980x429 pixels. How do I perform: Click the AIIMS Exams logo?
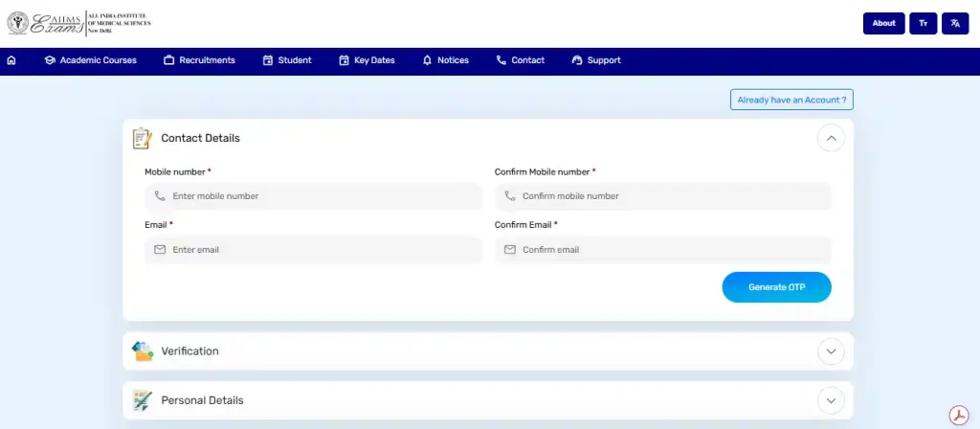coord(78,23)
